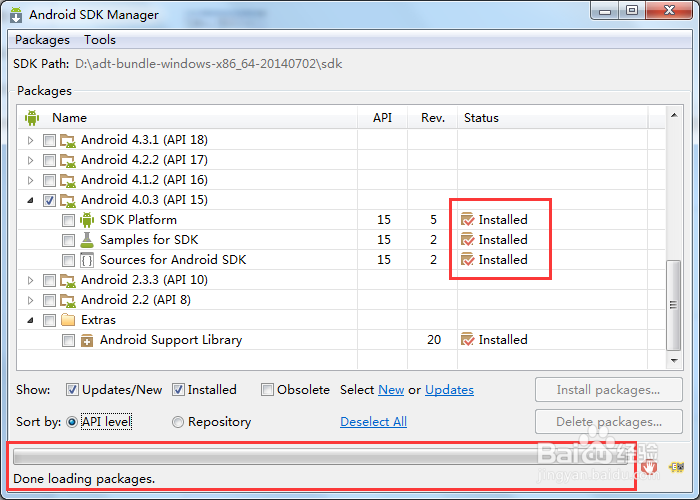Image resolution: width=700 pixels, height=500 pixels.
Task: Click the braces icon beside Sources for Android SDK
Action: [87, 260]
